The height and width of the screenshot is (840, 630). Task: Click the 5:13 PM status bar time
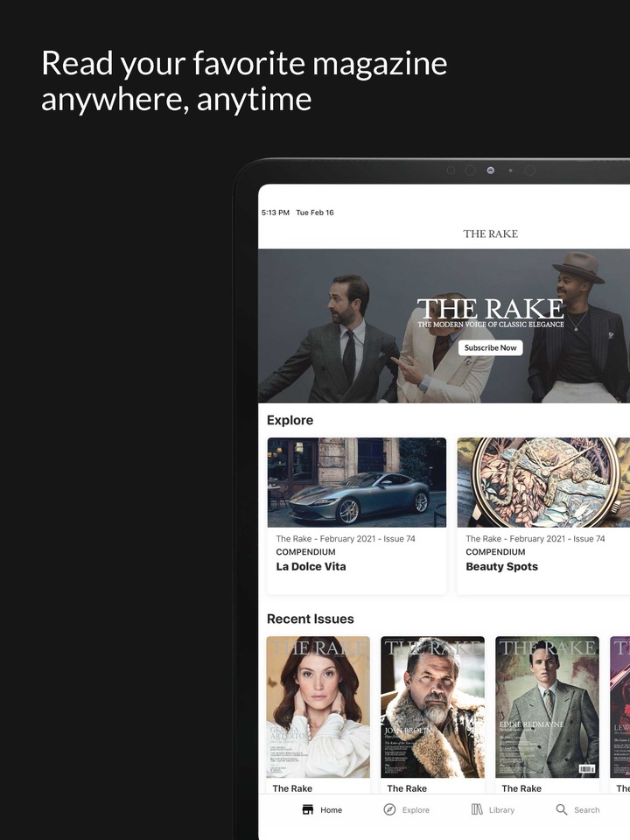tap(276, 213)
